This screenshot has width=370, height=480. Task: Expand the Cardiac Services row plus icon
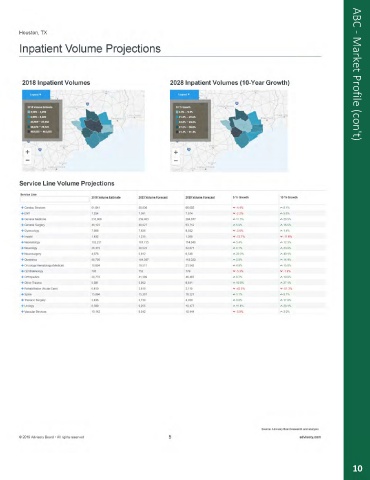tap(22, 208)
